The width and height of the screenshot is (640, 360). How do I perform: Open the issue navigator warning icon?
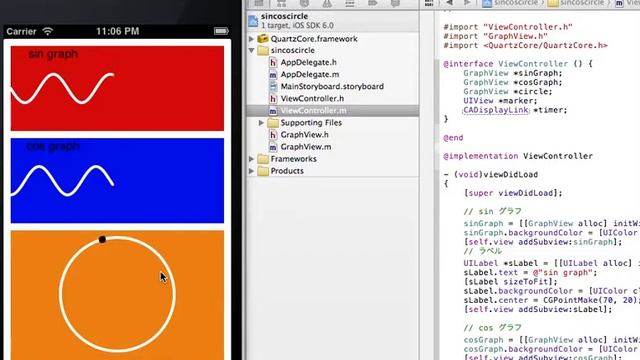point(327,3)
